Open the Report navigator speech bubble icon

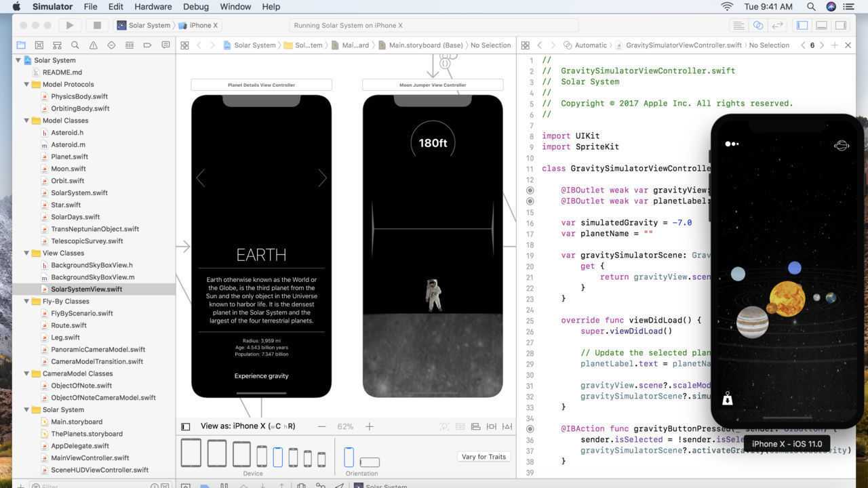[x=165, y=45]
